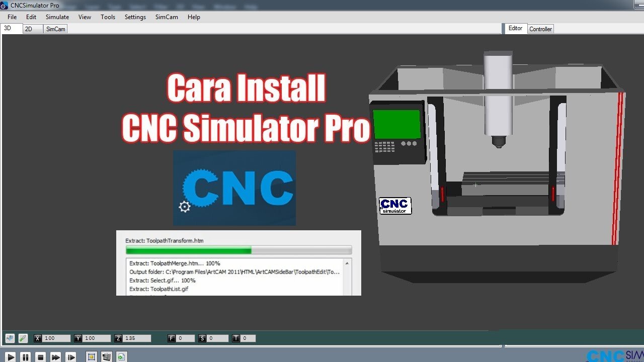
Task: Switch to the 3D view tab
Action: [x=12, y=29]
